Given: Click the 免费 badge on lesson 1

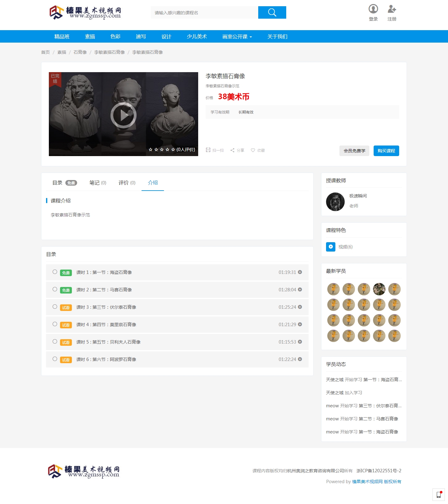Looking at the screenshot, I should pyautogui.click(x=66, y=273).
